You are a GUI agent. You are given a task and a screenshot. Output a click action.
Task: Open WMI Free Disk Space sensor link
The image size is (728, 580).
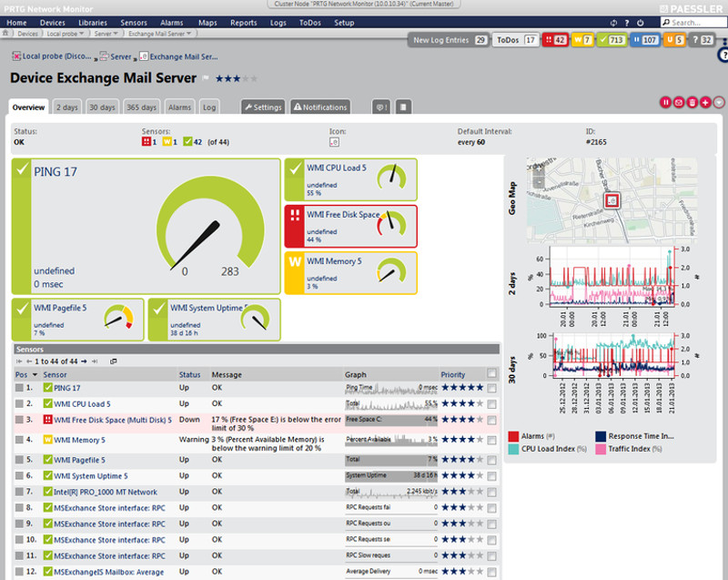tap(112, 420)
